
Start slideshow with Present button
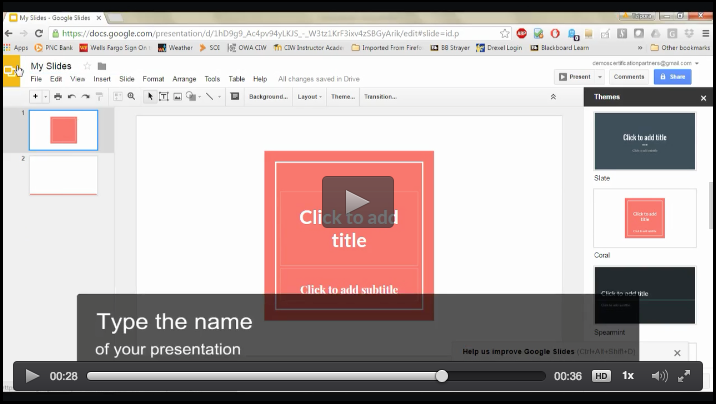[575, 77]
